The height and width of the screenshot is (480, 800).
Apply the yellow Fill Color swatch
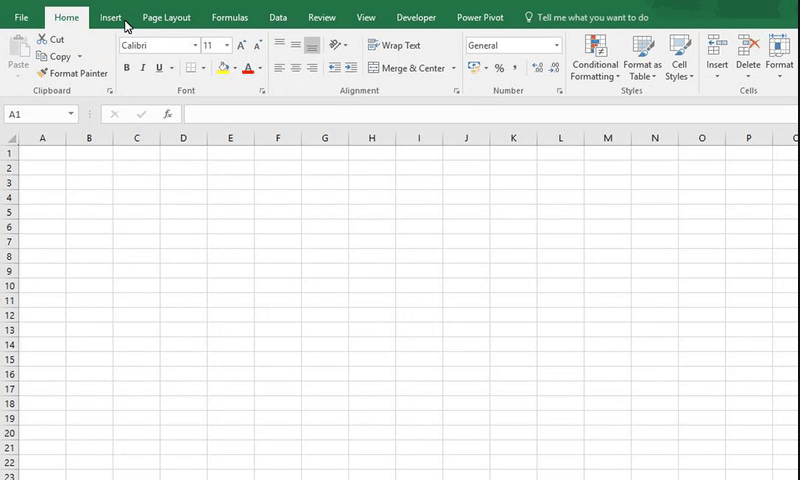click(x=223, y=68)
